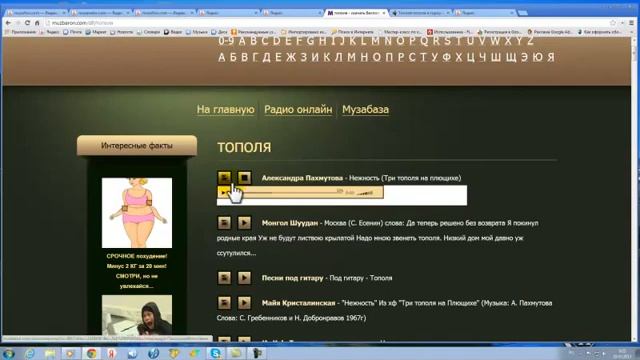Play the Монгол Шуудан Москва track
Screen dimensions: 640x360
[244, 223]
